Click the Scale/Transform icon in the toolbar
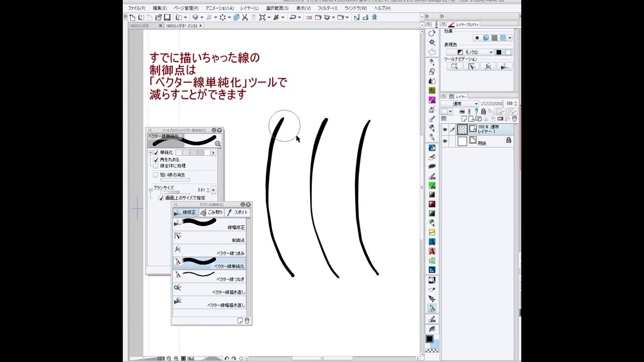 (x=262, y=17)
